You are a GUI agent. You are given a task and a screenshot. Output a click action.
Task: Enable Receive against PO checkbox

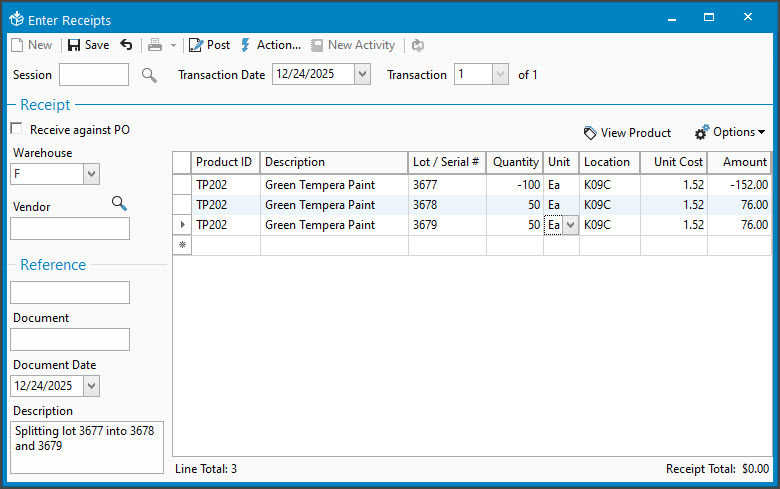tap(16, 129)
